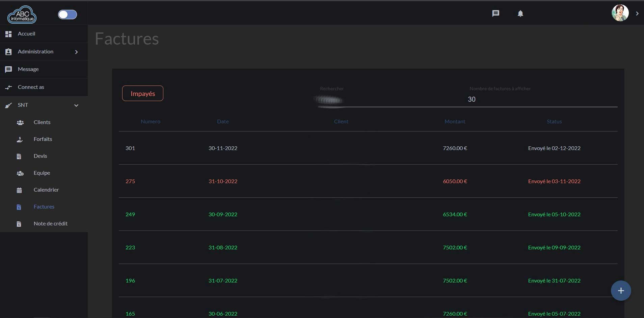Click the ABC Informatique logo
The width and height of the screenshot is (644, 318).
[x=22, y=15]
